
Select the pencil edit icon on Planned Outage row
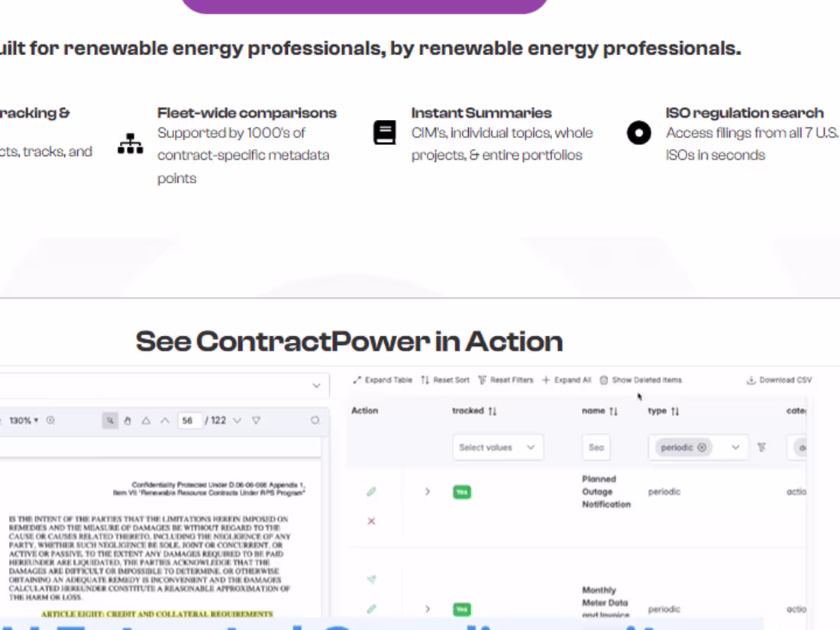371,492
